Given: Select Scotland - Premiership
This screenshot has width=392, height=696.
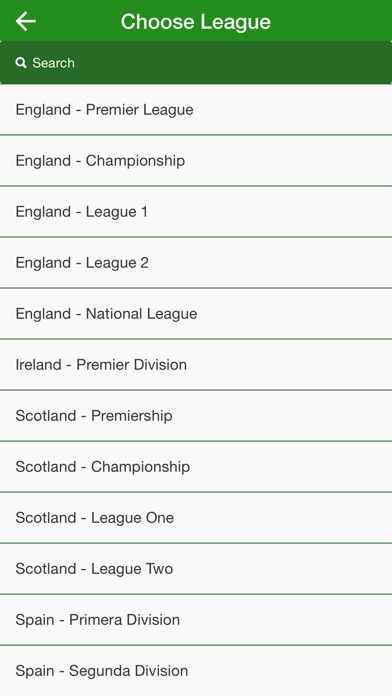Looking at the screenshot, I should (196, 416).
